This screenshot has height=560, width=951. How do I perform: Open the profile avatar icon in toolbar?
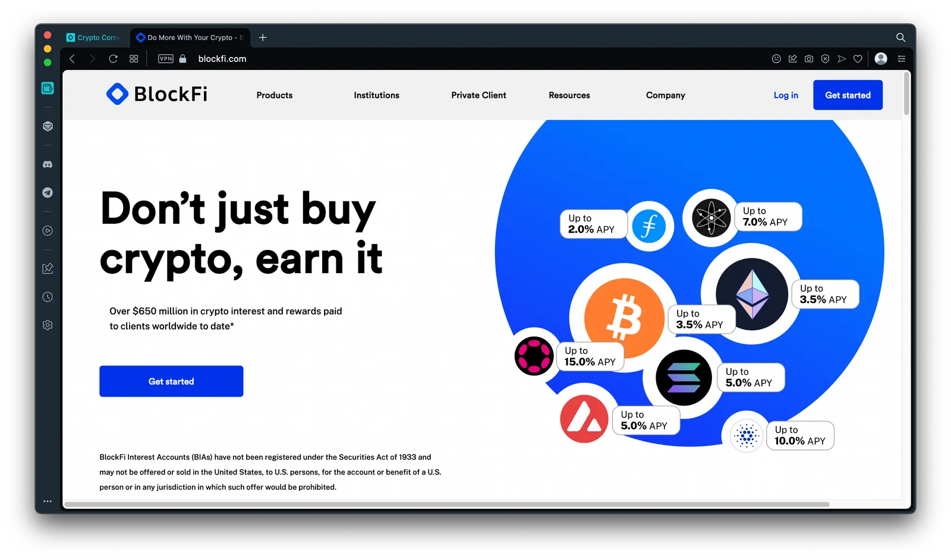pos(881,58)
